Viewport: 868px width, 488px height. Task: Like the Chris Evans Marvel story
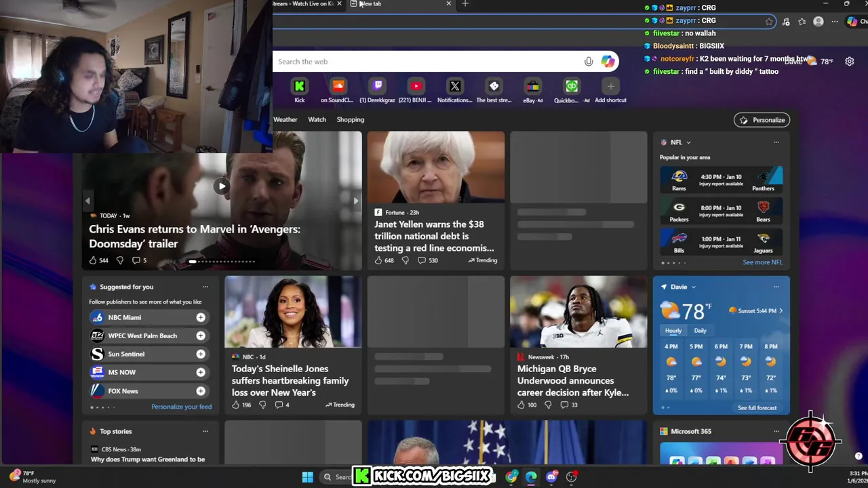coord(93,260)
